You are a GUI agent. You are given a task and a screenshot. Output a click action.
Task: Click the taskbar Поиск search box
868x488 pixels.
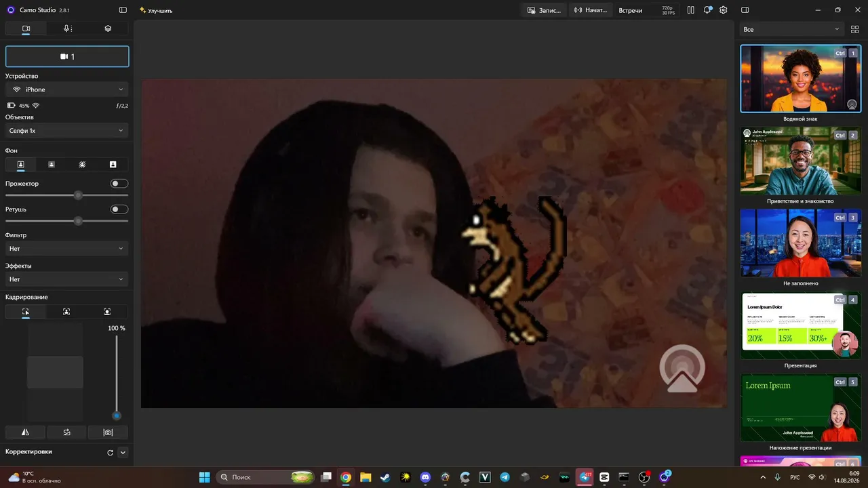tap(266, 477)
